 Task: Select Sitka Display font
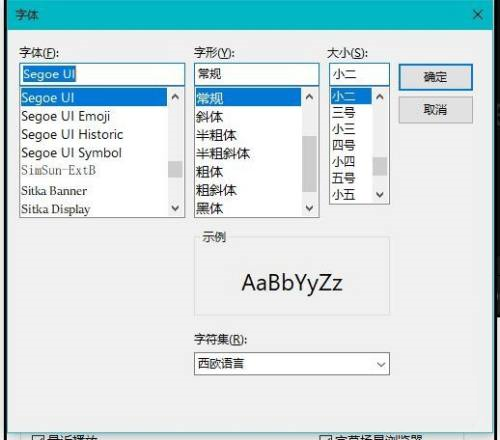[94, 209]
